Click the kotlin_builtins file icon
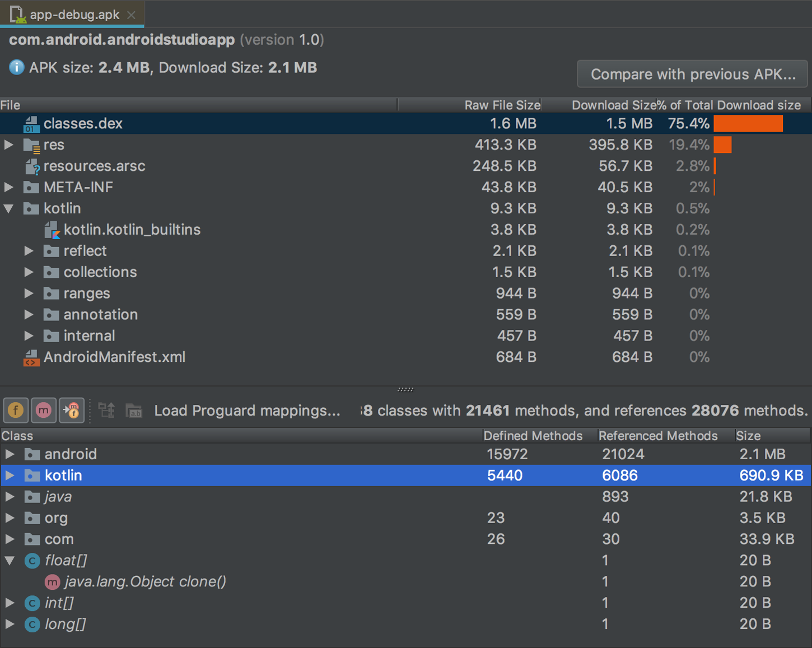The image size is (812, 648). coord(52,230)
